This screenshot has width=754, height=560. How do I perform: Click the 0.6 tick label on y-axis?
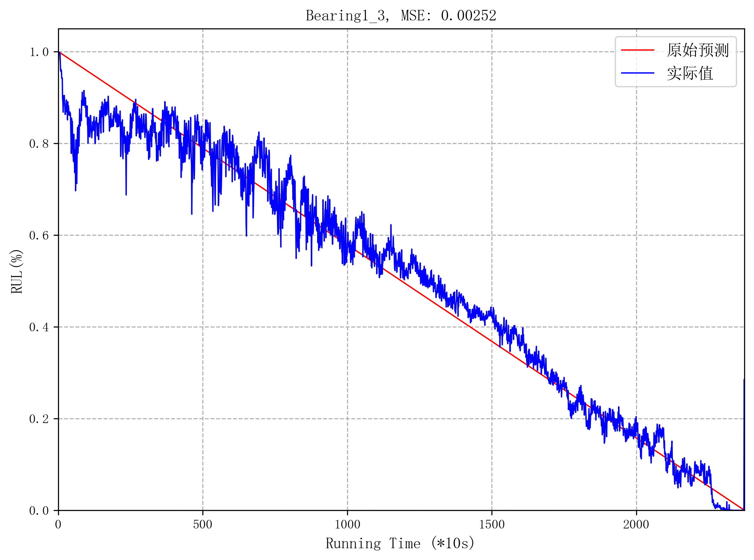pyautogui.click(x=39, y=235)
